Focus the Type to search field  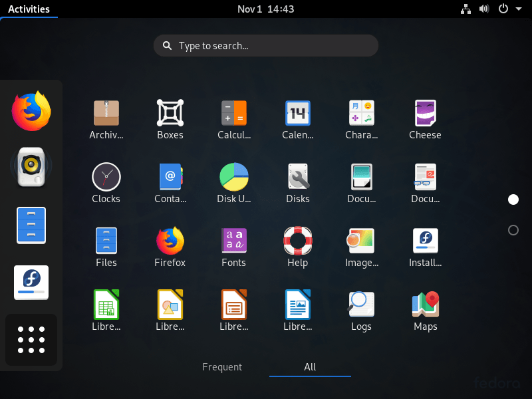265,45
